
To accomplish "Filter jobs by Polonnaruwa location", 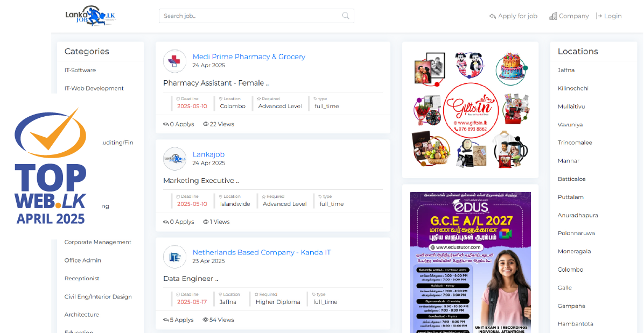I will [x=576, y=233].
